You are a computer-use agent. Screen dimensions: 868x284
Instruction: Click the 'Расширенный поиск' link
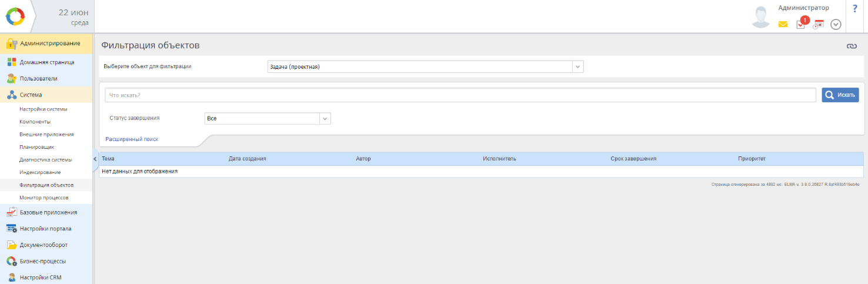tap(132, 139)
